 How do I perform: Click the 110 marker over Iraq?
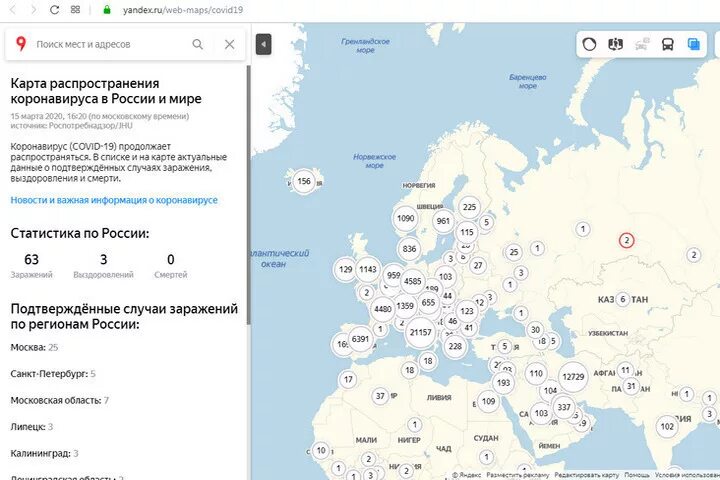536,373
